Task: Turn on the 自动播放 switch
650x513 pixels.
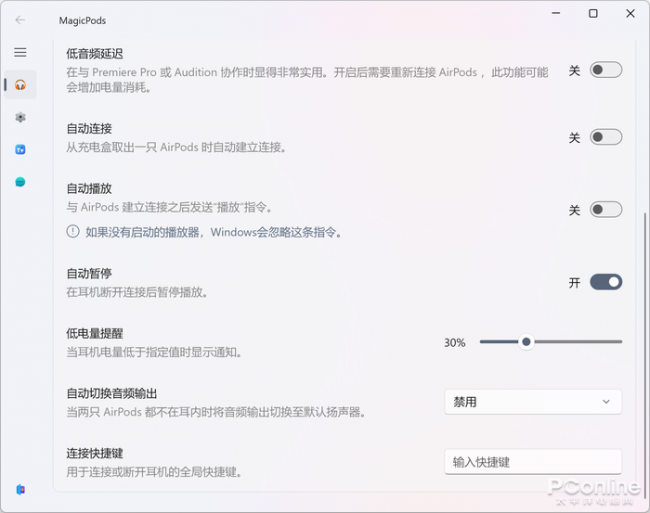Action: click(606, 209)
